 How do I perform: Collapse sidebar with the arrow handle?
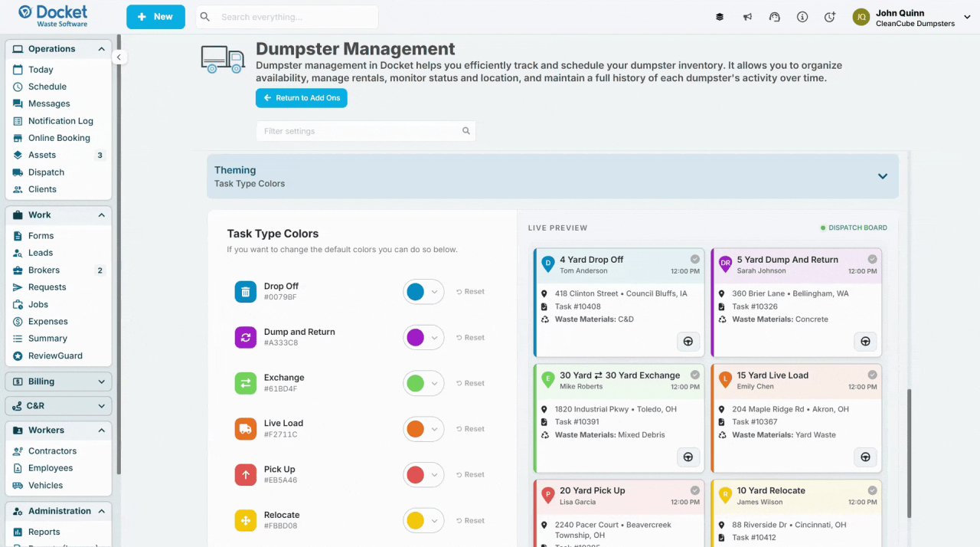pyautogui.click(x=118, y=57)
